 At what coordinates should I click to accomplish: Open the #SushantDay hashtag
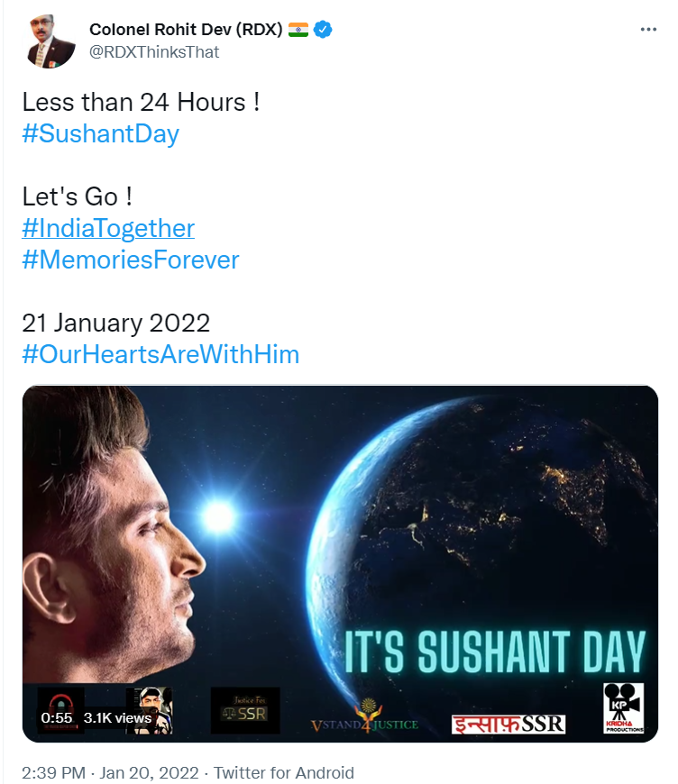[101, 134]
